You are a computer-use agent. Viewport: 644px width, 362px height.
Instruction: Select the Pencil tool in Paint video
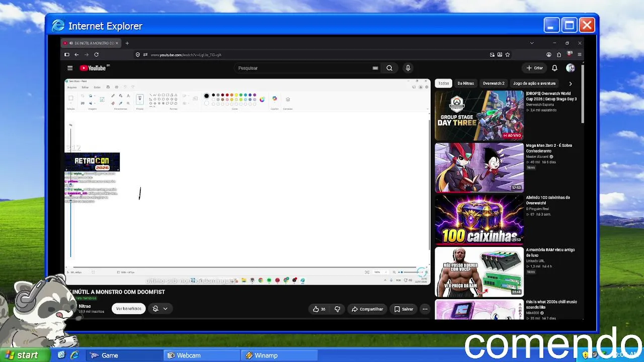click(x=113, y=96)
